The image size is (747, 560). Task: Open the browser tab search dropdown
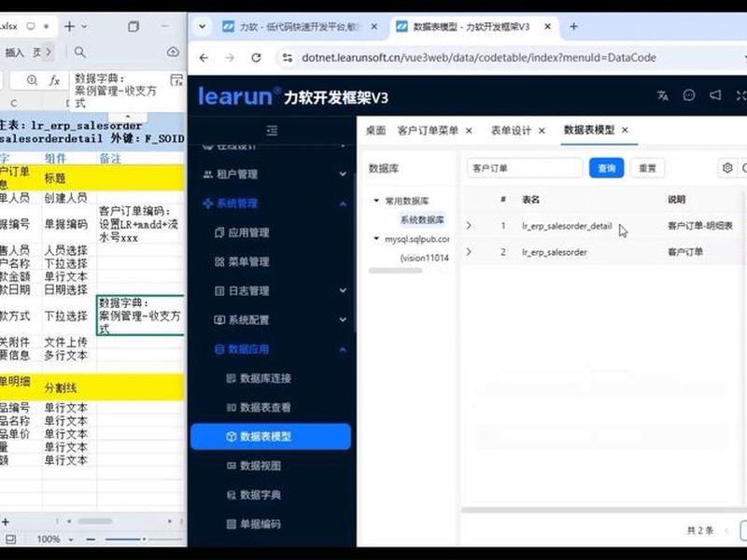point(202,27)
